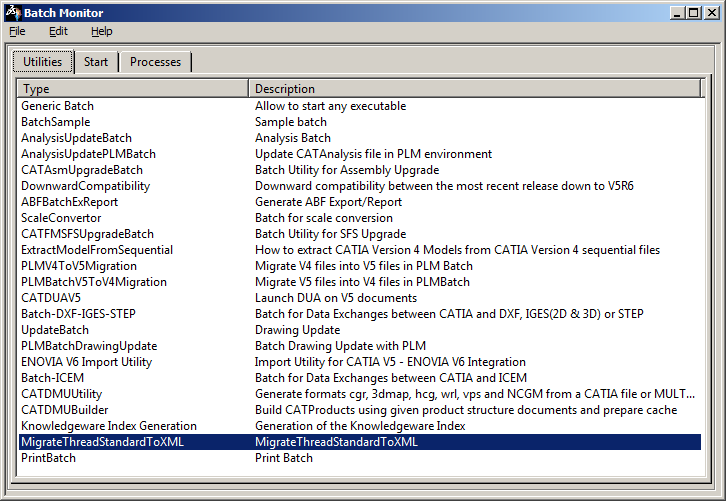The image size is (726, 501).
Task: Maximize the Batch Monitor window
Action: [x=693, y=13]
